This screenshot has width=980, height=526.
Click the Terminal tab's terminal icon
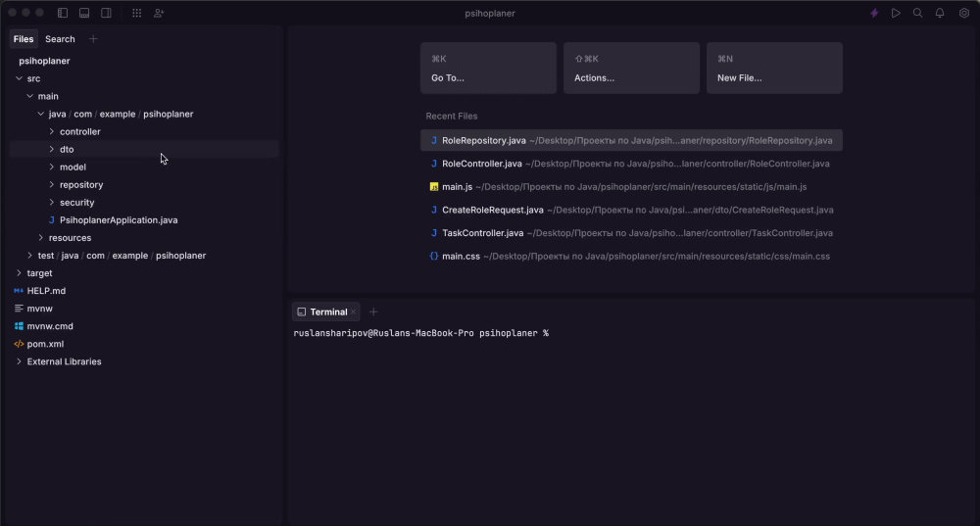click(x=301, y=311)
